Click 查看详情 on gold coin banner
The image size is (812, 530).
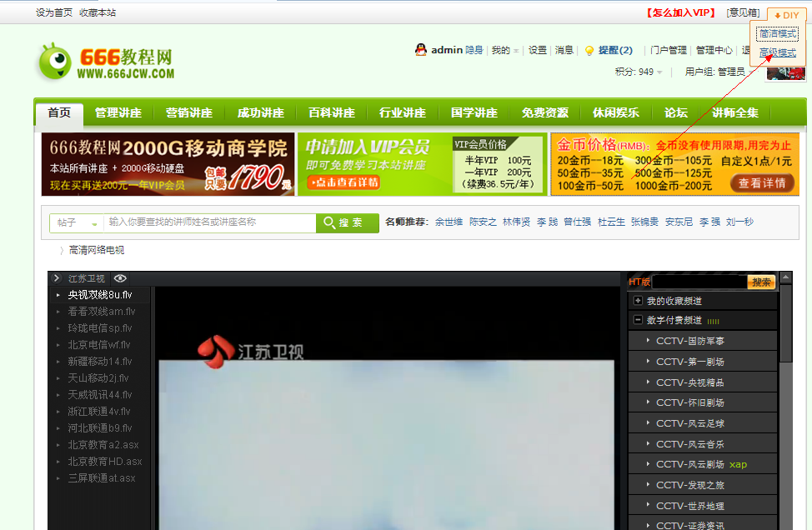(762, 182)
